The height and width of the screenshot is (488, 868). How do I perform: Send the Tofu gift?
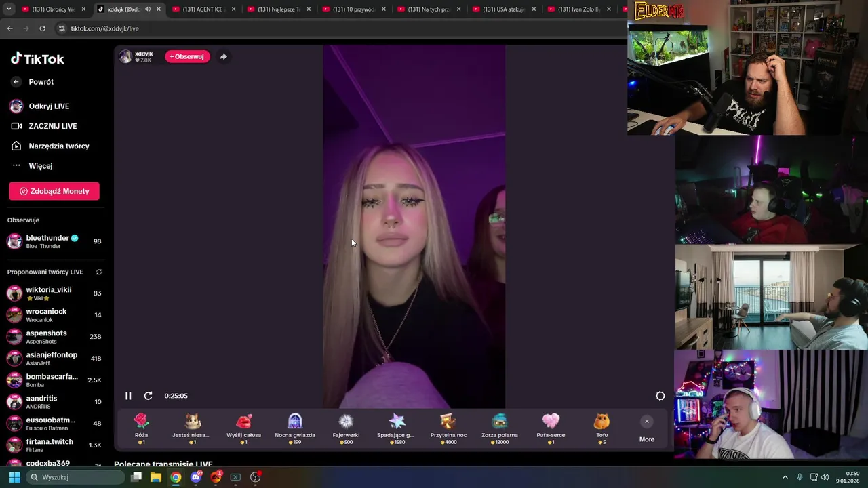pos(602,429)
